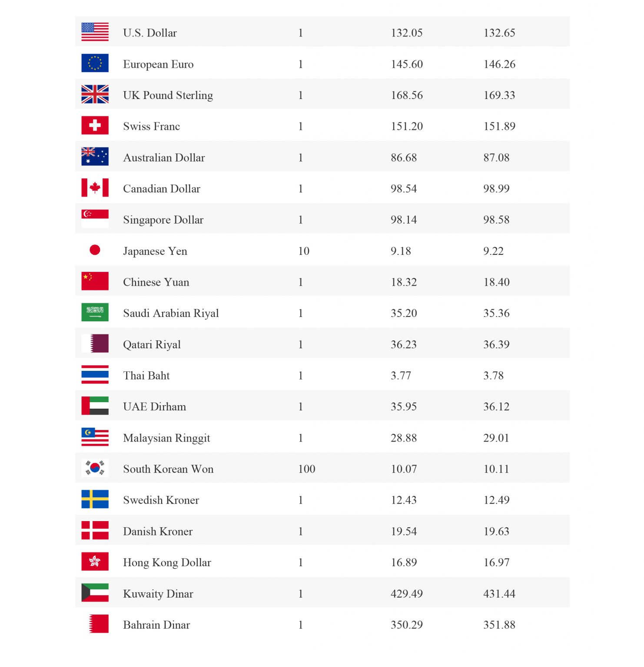The height and width of the screenshot is (667, 644).
Task: Click the Malaysian Ringgit label
Action: click(x=166, y=438)
